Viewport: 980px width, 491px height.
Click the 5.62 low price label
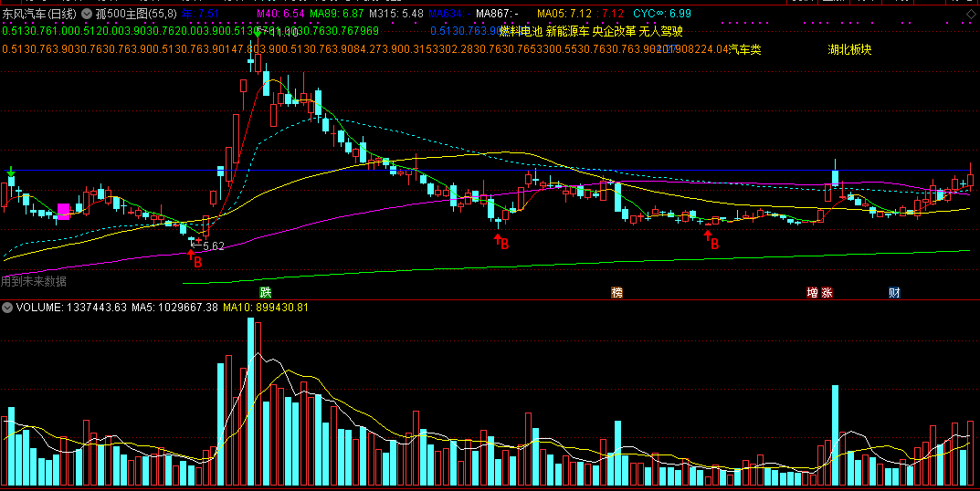[213, 246]
